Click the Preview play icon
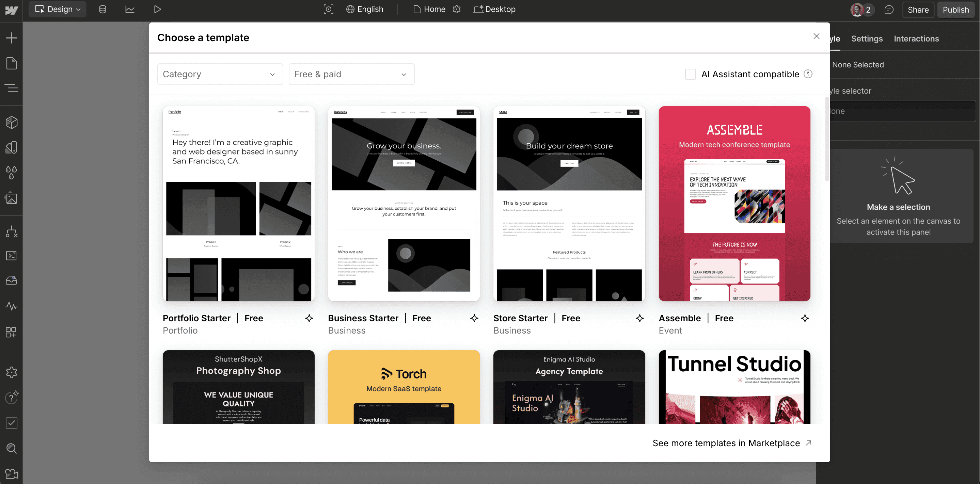 (157, 10)
